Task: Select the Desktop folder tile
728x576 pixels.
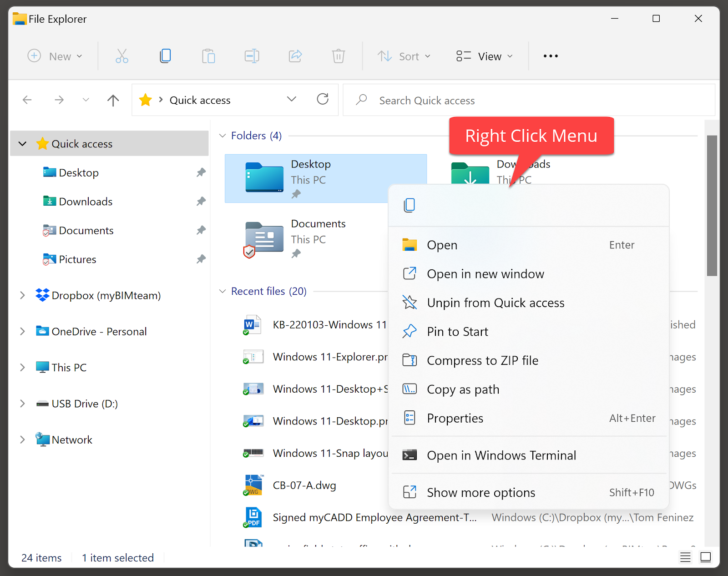Action: coord(306,178)
